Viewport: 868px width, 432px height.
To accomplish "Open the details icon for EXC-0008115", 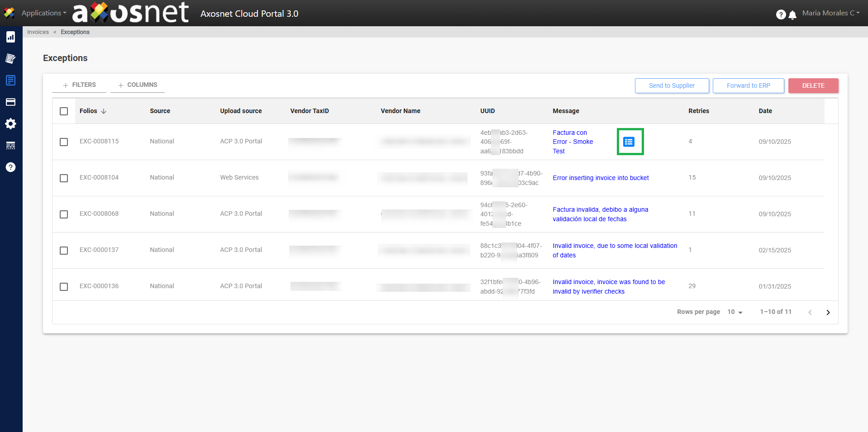I will tap(629, 142).
